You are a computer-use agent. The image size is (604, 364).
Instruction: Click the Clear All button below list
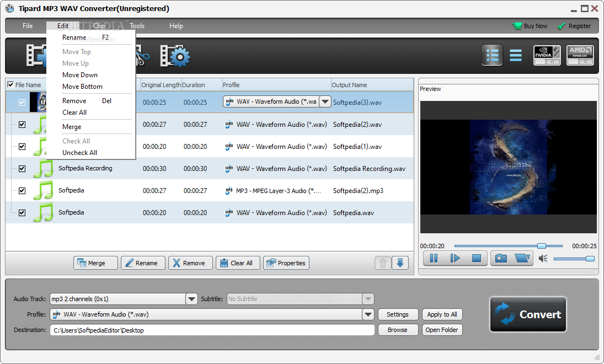tap(238, 263)
